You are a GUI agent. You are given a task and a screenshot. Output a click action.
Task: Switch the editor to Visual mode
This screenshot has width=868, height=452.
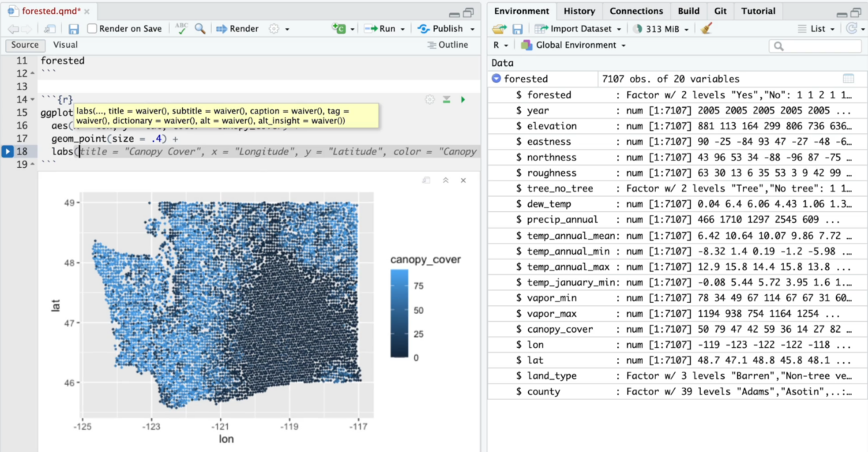coord(65,45)
